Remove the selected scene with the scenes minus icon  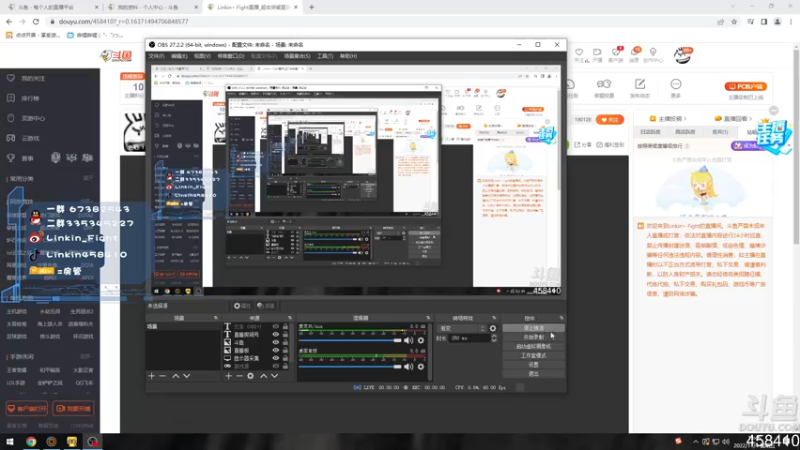coord(162,376)
